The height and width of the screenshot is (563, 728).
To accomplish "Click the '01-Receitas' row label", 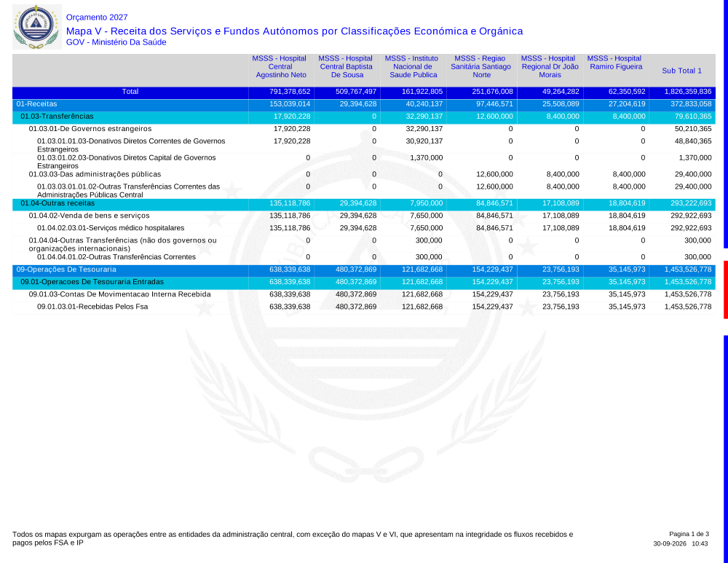I will pos(36,104).
